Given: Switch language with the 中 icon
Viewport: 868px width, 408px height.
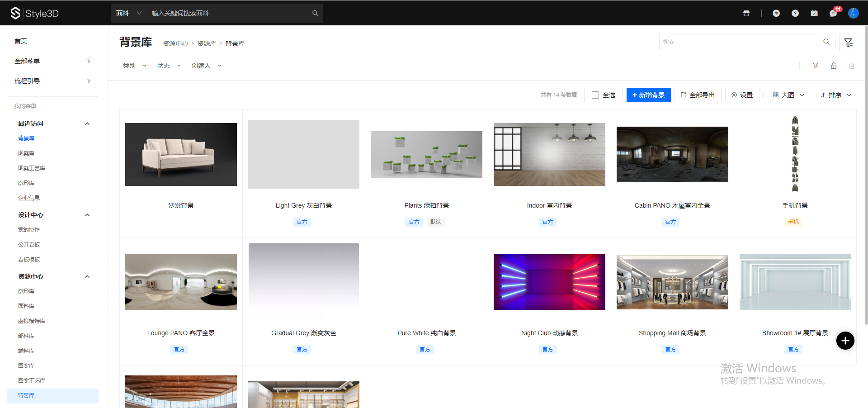Looking at the screenshot, I should tap(776, 13).
